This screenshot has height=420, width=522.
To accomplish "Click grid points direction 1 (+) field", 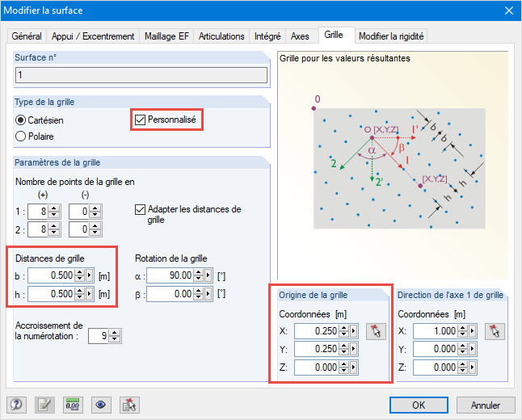I will 38,212.
